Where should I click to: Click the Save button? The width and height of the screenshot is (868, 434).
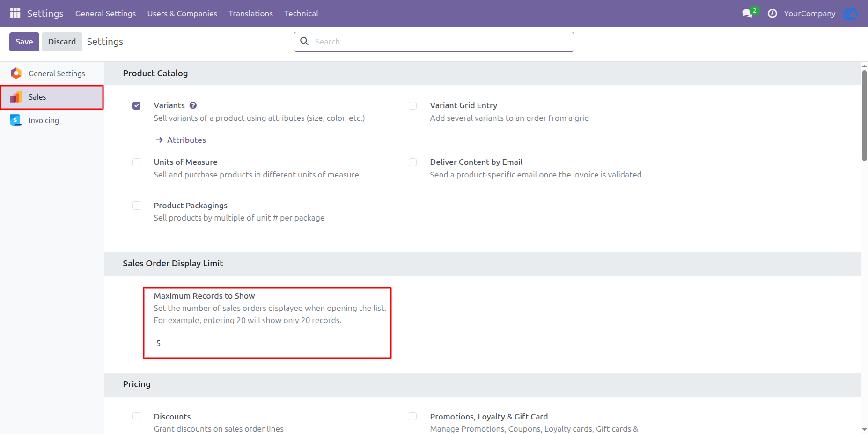coord(24,42)
